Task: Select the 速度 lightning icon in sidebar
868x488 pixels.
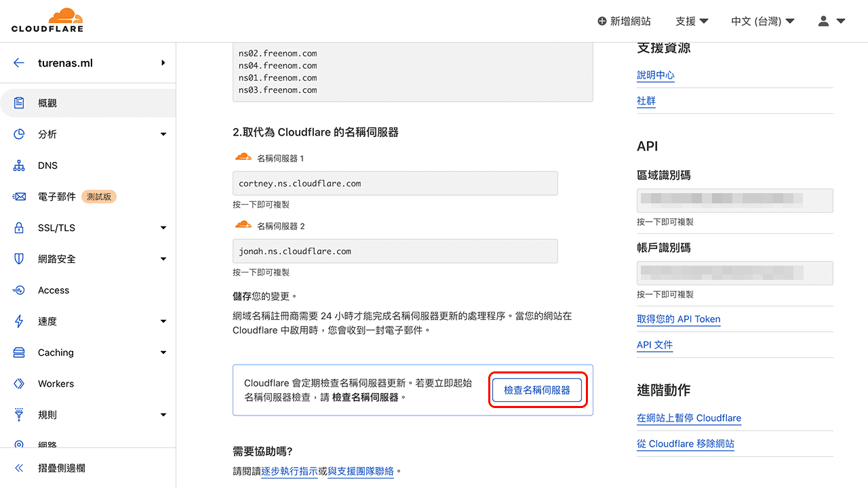Action: tap(20, 321)
